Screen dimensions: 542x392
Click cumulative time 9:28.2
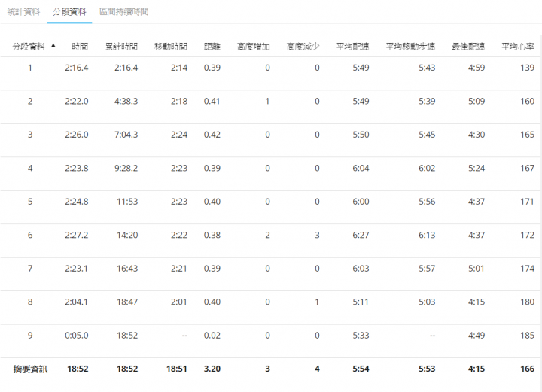tap(126, 169)
